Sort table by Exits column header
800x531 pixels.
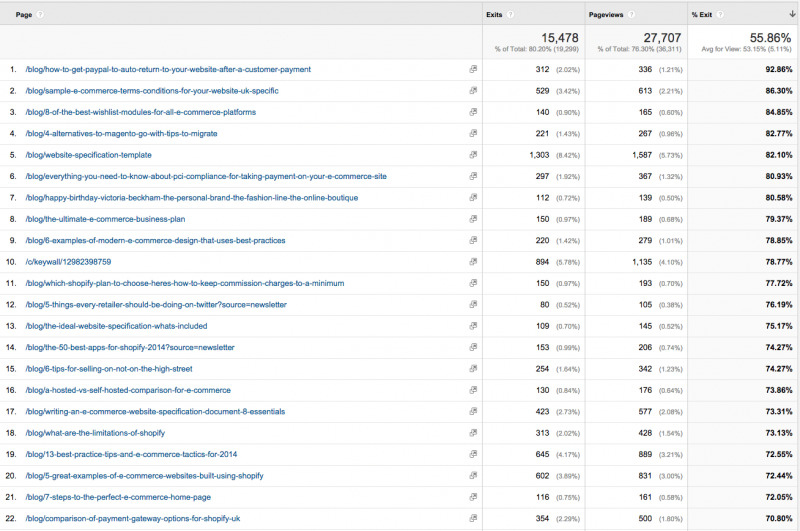tap(494, 15)
